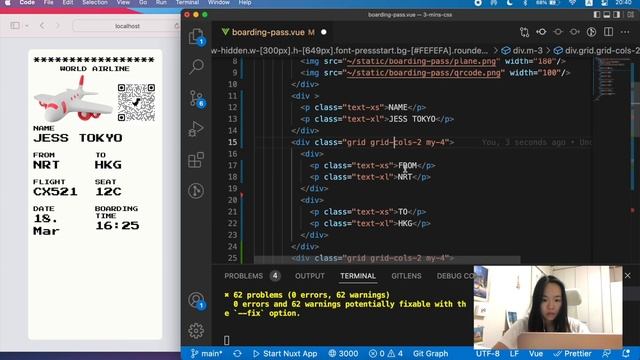Click line number 15 in the gutter
Image resolution: width=640 pixels, height=360 pixels.
232,142
